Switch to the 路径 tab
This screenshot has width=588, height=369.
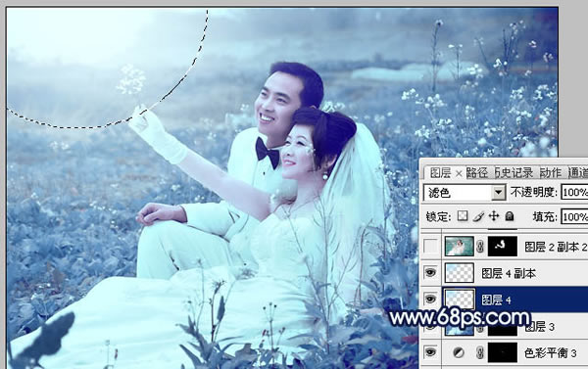click(476, 172)
